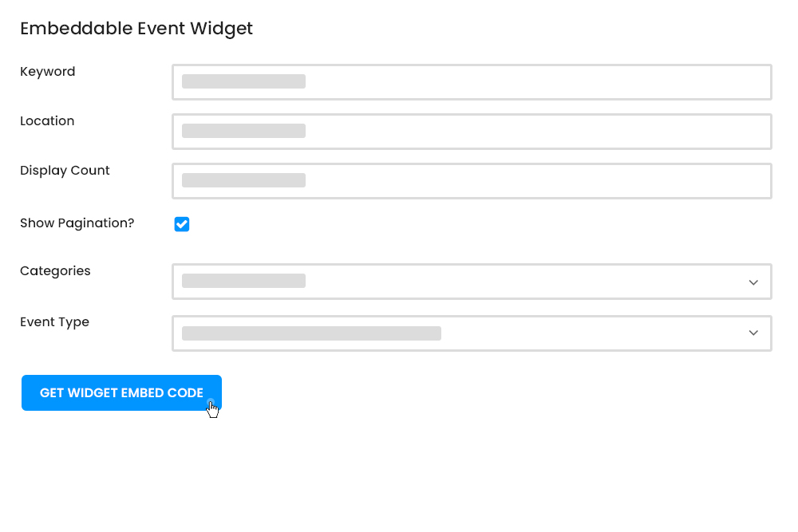Uncheck the blue pagination checkmark
The image size is (798, 532).
click(x=182, y=224)
